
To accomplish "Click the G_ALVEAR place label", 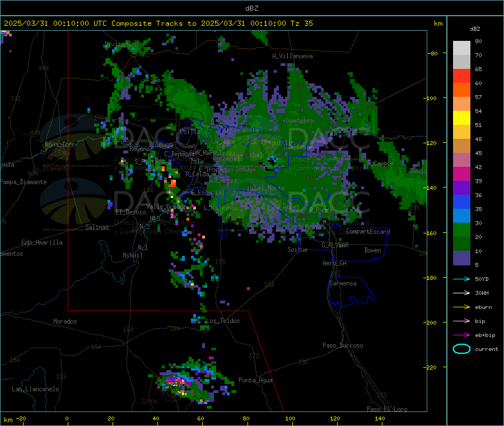I will (335, 245).
